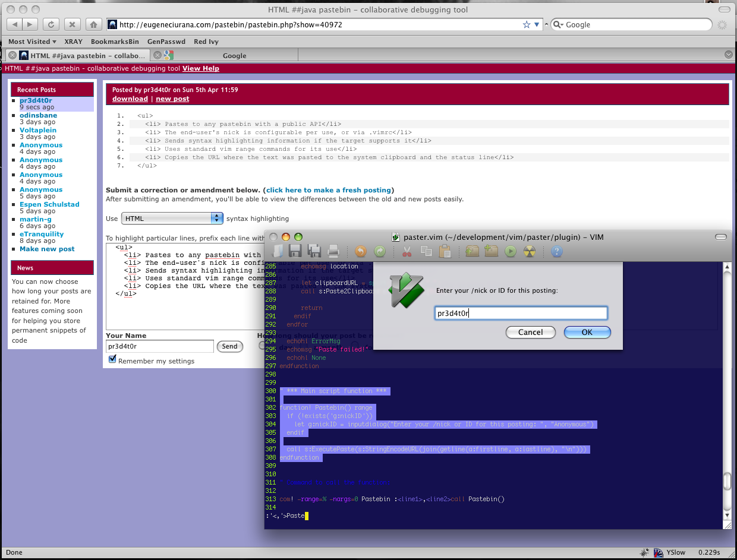Click OK in the nick dialog
737x560 pixels.
coord(587,332)
